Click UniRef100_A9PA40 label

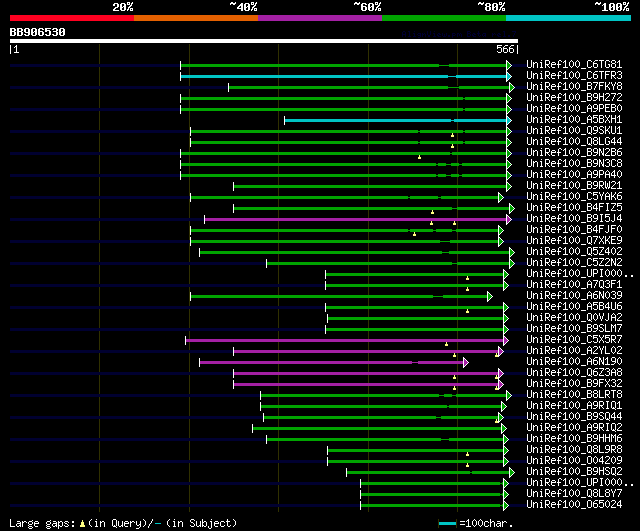[574, 175]
